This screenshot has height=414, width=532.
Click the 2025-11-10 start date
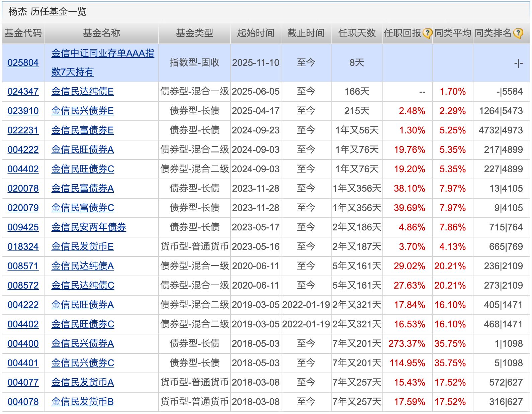point(256,63)
